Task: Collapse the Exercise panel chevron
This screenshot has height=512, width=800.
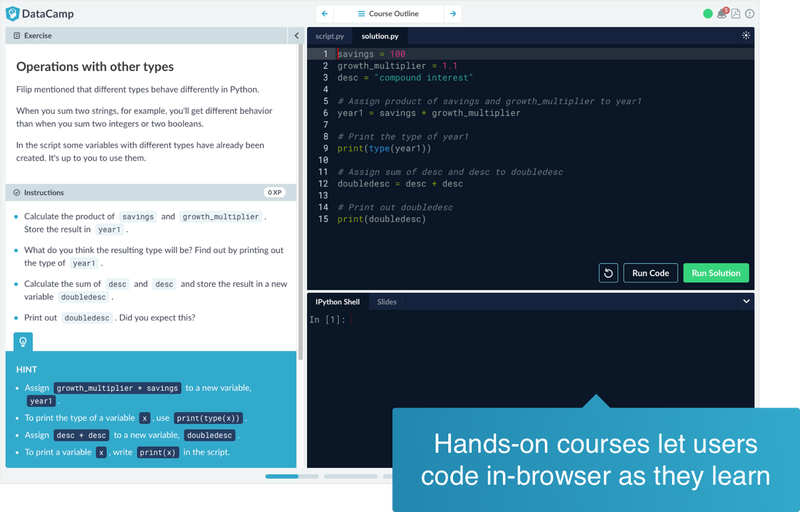Action: pos(295,36)
